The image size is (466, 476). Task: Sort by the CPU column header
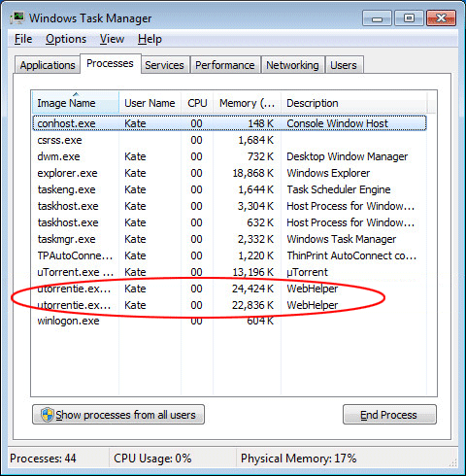[x=197, y=103]
